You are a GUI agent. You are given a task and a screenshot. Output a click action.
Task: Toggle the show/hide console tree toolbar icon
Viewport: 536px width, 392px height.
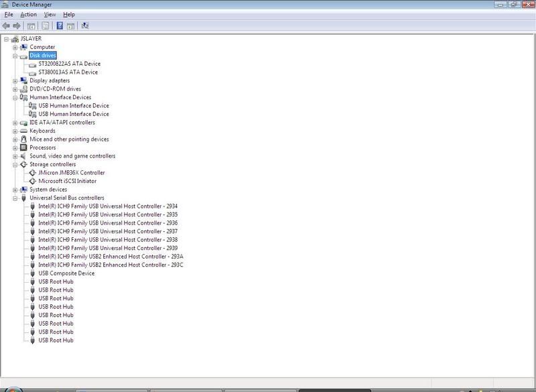(31, 25)
